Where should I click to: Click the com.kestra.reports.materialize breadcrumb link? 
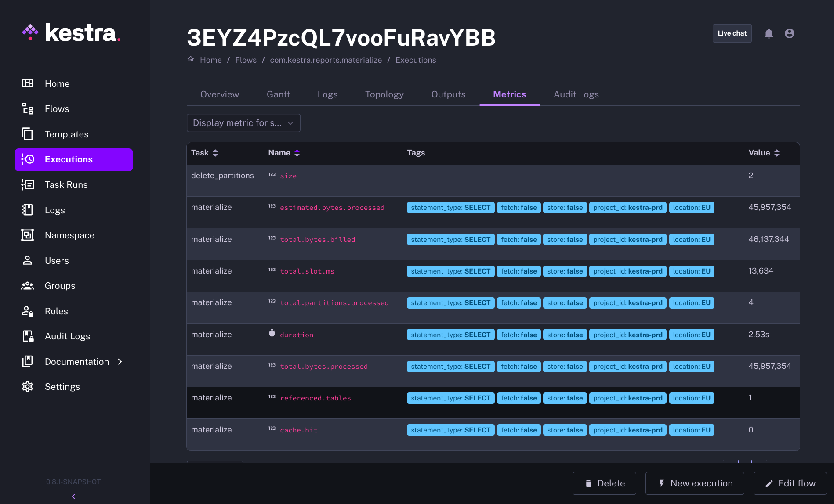[x=326, y=60]
